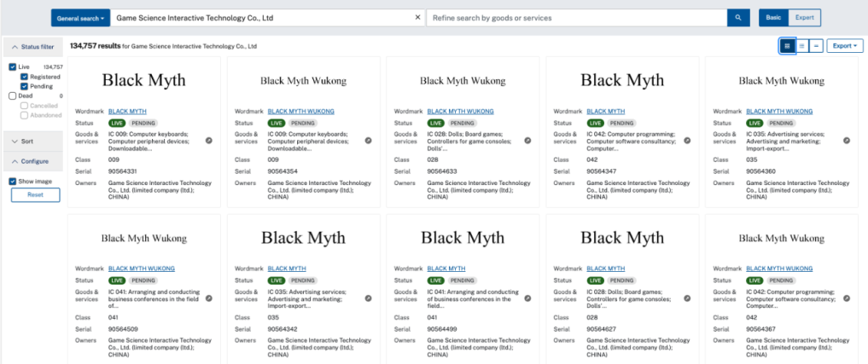
Task: Open BLACK MYTH WUKONG link, serial 90564509
Action: click(141, 269)
